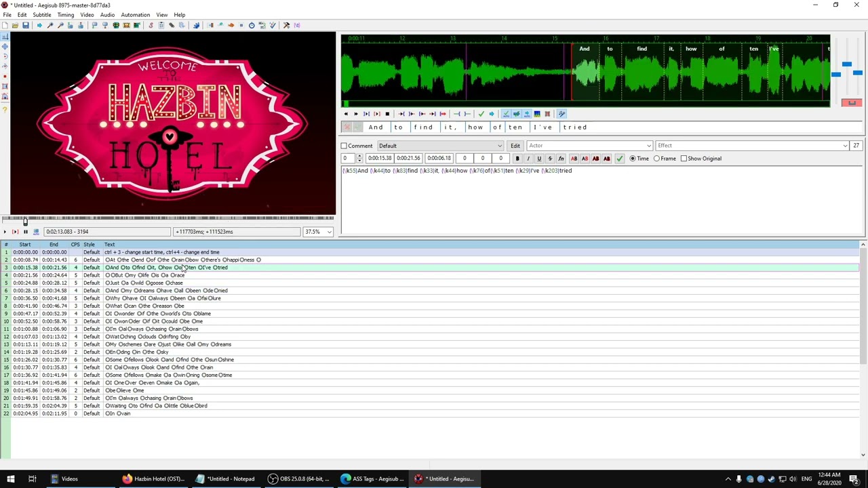Click the Underline formatting button

[x=539, y=159]
